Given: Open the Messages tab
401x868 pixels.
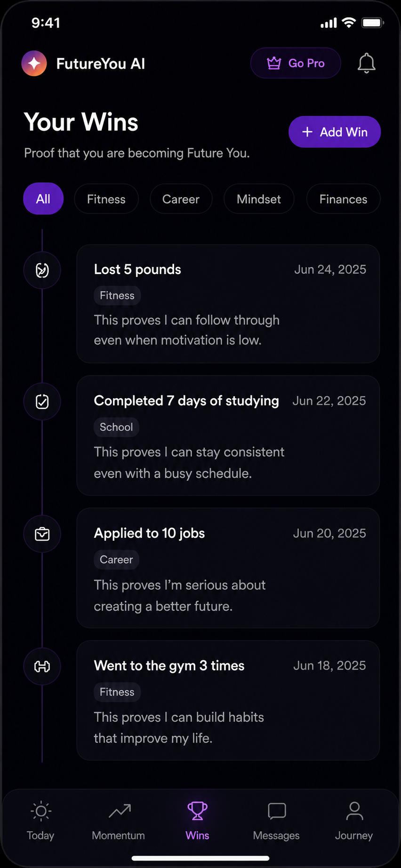Looking at the screenshot, I should pos(276,821).
